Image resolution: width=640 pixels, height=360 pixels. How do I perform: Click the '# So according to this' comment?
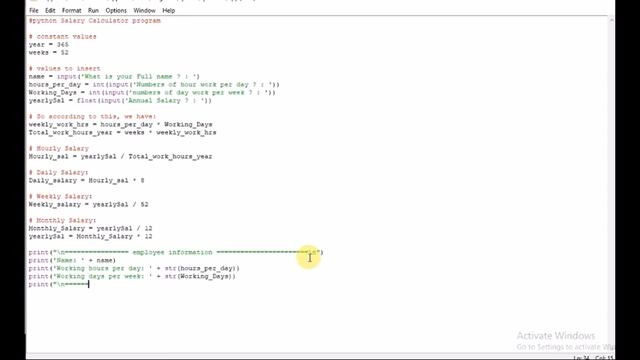tap(92, 117)
